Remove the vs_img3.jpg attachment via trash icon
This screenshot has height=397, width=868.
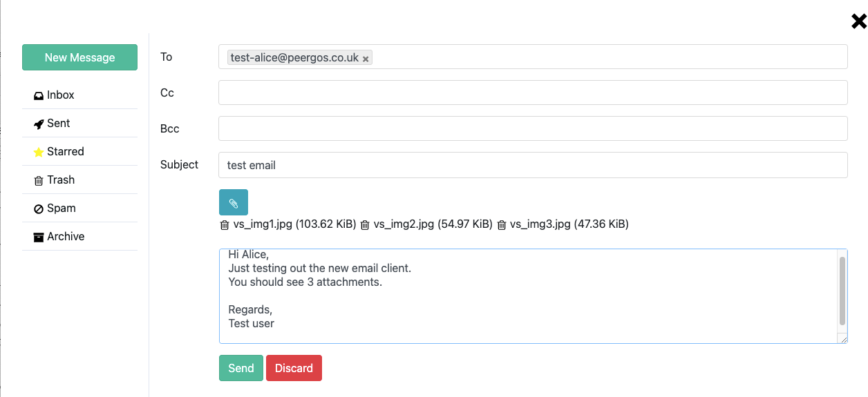[502, 224]
